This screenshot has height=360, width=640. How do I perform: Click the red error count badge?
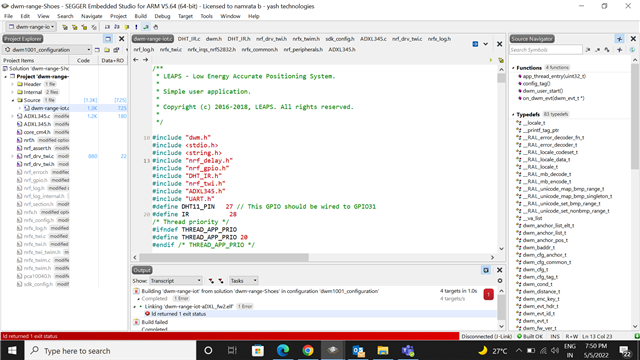tap(488, 294)
